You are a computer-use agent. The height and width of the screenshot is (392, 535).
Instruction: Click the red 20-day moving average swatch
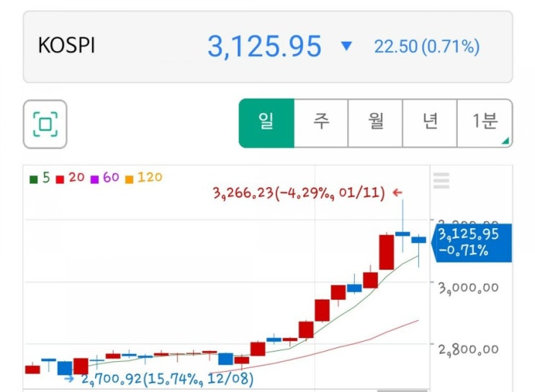click(60, 179)
